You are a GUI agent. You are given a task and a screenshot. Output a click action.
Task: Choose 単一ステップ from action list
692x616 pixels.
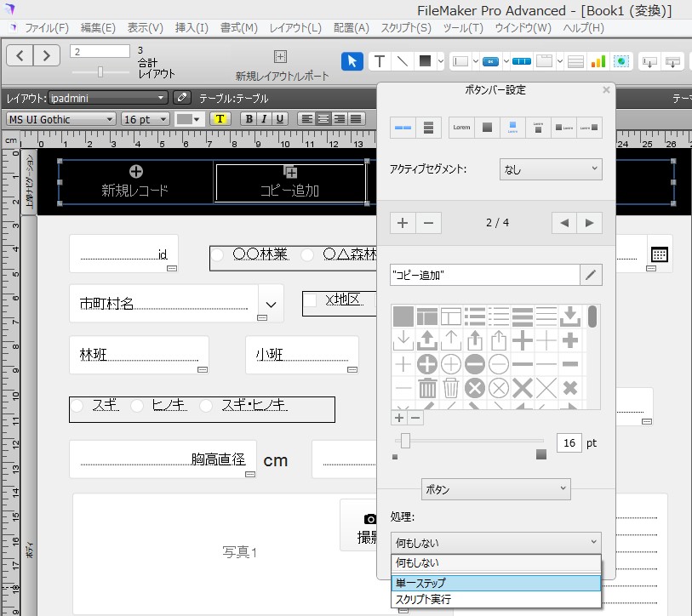point(495,583)
